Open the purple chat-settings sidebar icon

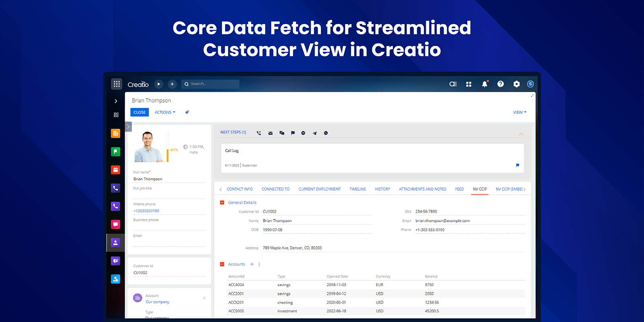coord(116,261)
